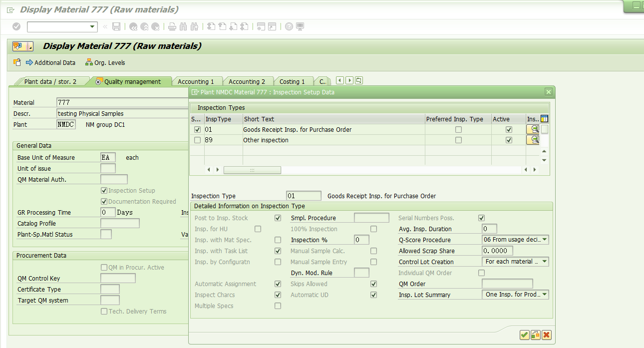Open the Print icon in the toolbar

[x=172, y=26]
